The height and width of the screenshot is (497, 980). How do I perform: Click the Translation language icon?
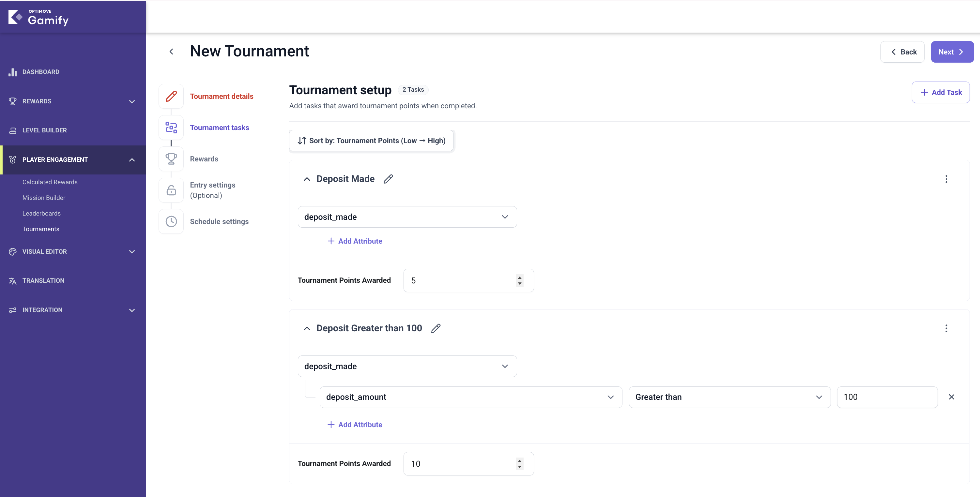(12, 281)
